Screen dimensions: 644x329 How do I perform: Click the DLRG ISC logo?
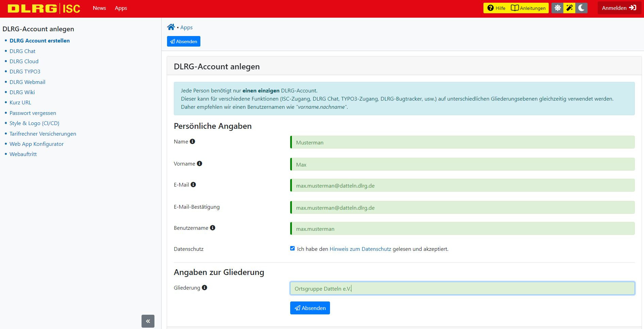click(x=44, y=8)
